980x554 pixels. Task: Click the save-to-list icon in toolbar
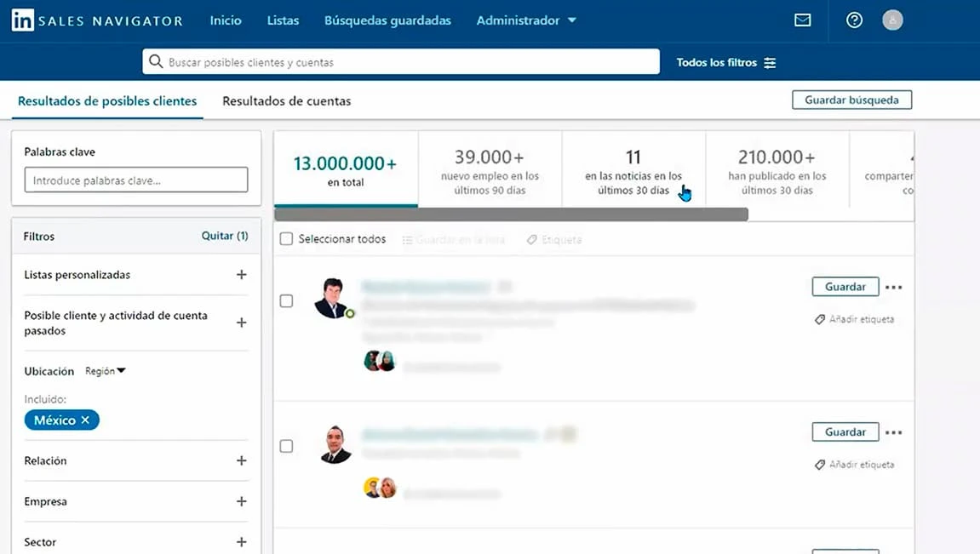click(408, 240)
